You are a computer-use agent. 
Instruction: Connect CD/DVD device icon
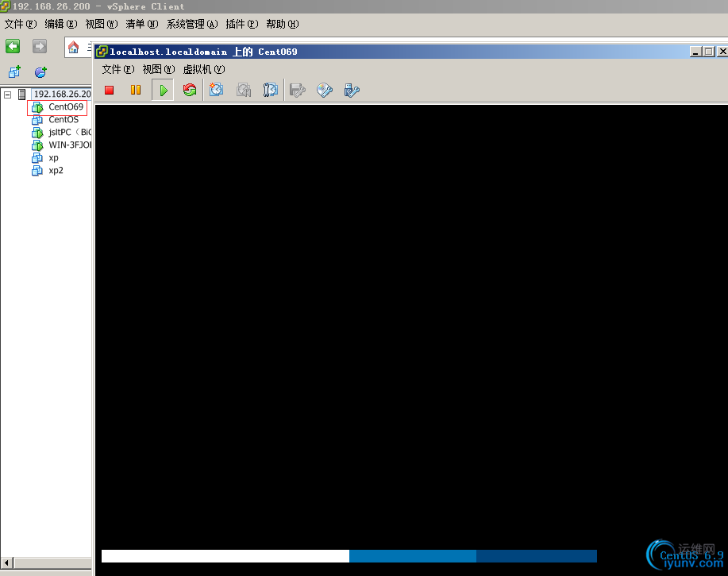pyautogui.click(x=325, y=90)
